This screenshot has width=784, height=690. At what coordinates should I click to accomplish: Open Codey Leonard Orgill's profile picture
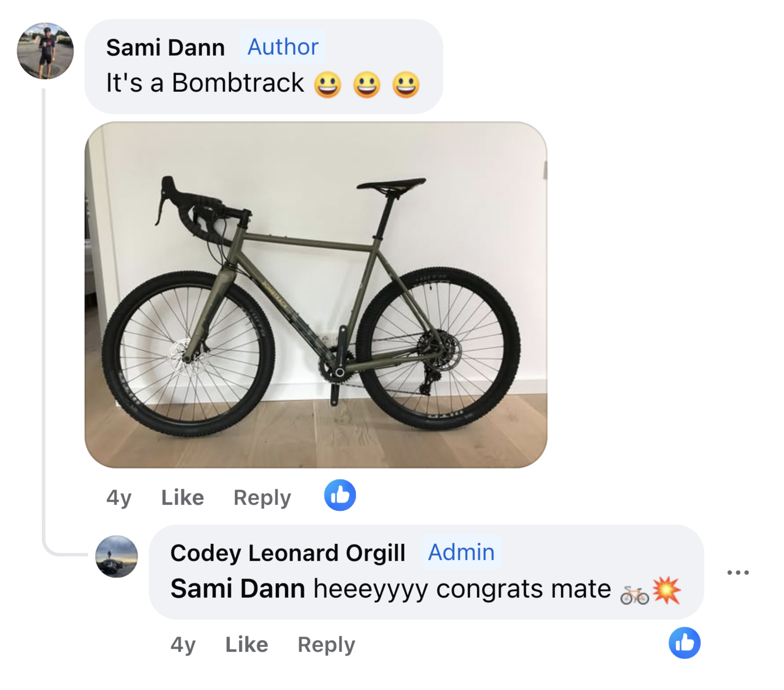point(116,556)
